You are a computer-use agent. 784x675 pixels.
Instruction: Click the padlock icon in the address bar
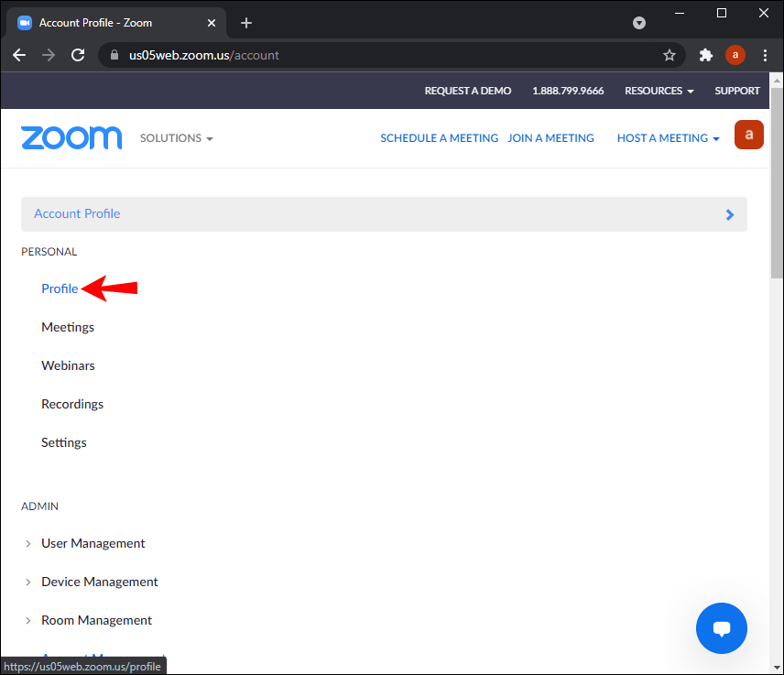(114, 55)
